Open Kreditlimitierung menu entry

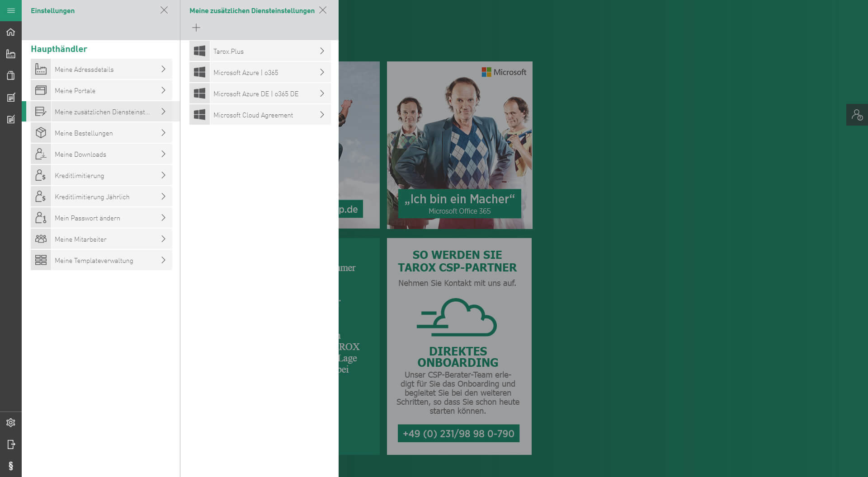(101, 175)
